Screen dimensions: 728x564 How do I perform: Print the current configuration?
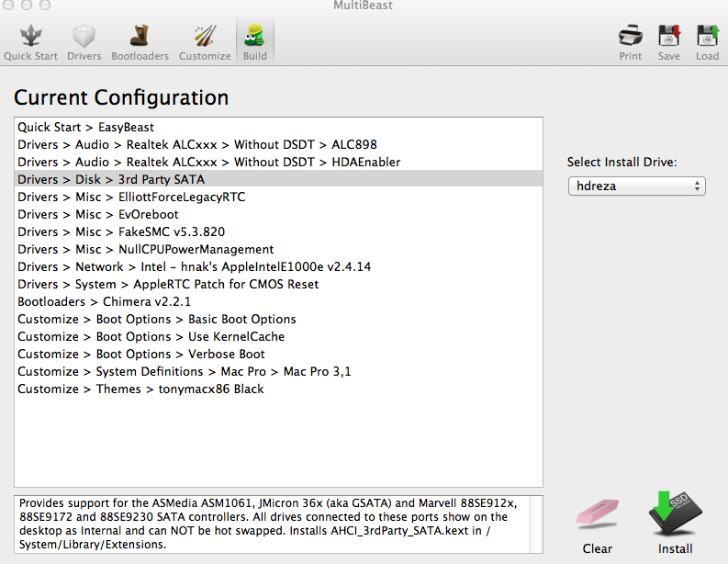pos(631,43)
